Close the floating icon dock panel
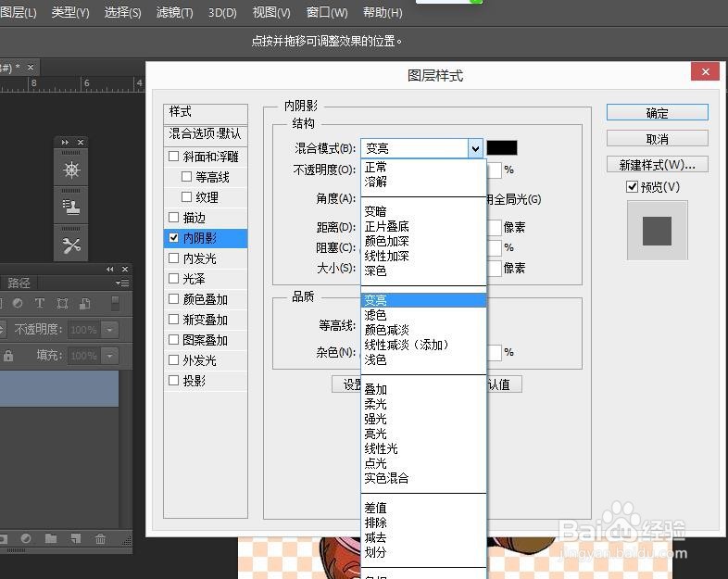This screenshot has height=579, width=728. [x=81, y=142]
